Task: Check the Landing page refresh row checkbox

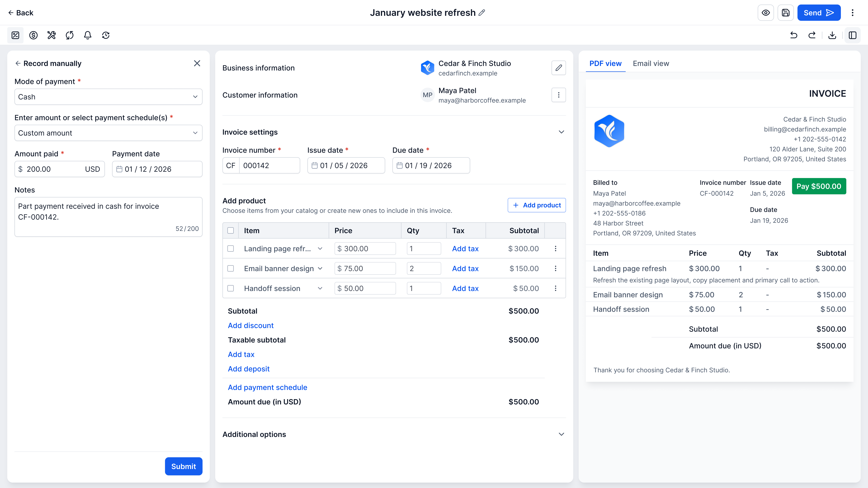Action: (230, 249)
